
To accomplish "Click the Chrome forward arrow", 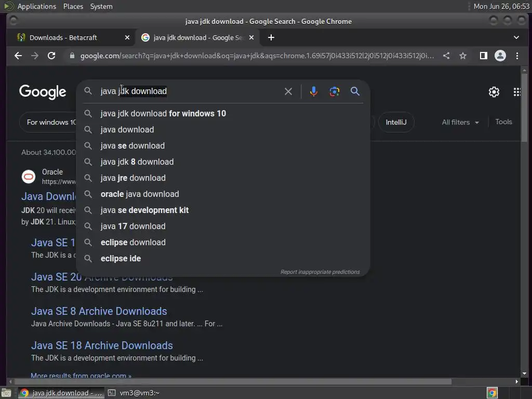I will [x=35, y=56].
